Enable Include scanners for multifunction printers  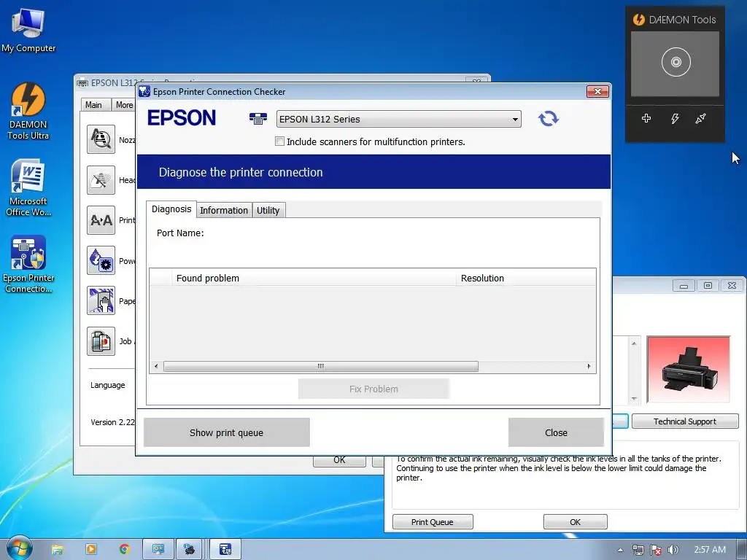pos(279,141)
